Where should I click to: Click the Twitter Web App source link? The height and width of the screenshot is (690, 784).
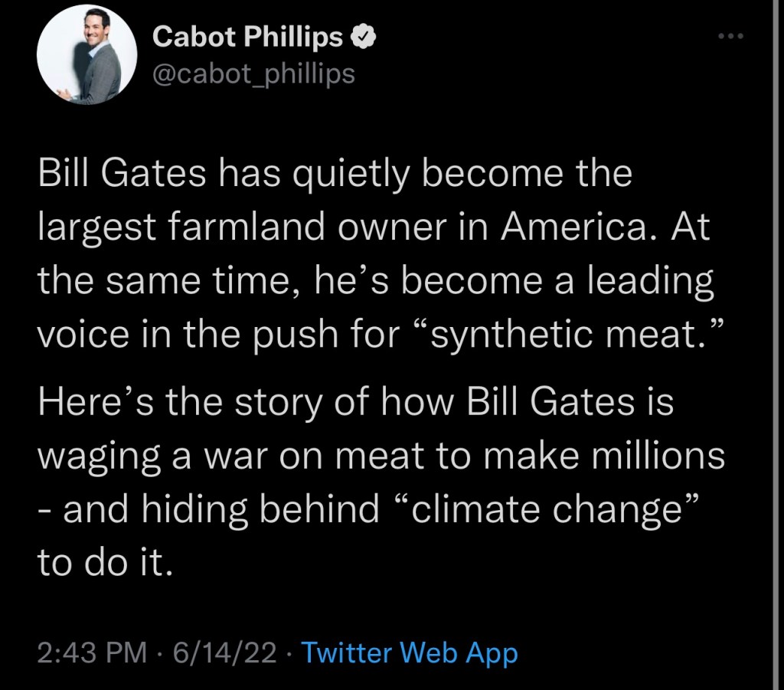(410, 653)
